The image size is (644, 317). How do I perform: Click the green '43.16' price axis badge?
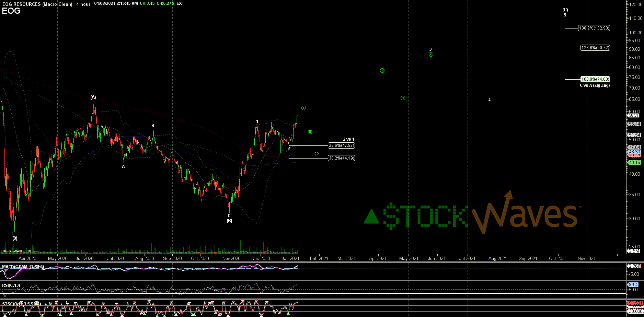(634, 163)
